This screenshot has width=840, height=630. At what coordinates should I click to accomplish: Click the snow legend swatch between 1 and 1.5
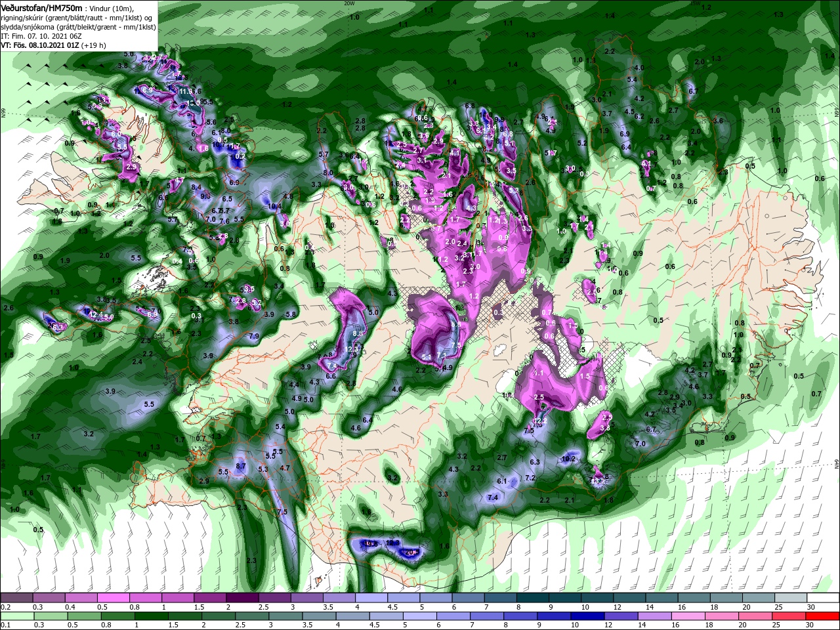pos(178,598)
